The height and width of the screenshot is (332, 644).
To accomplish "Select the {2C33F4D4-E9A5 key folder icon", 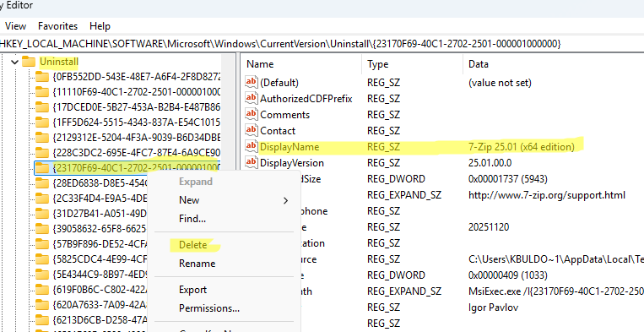I will 42,198.
